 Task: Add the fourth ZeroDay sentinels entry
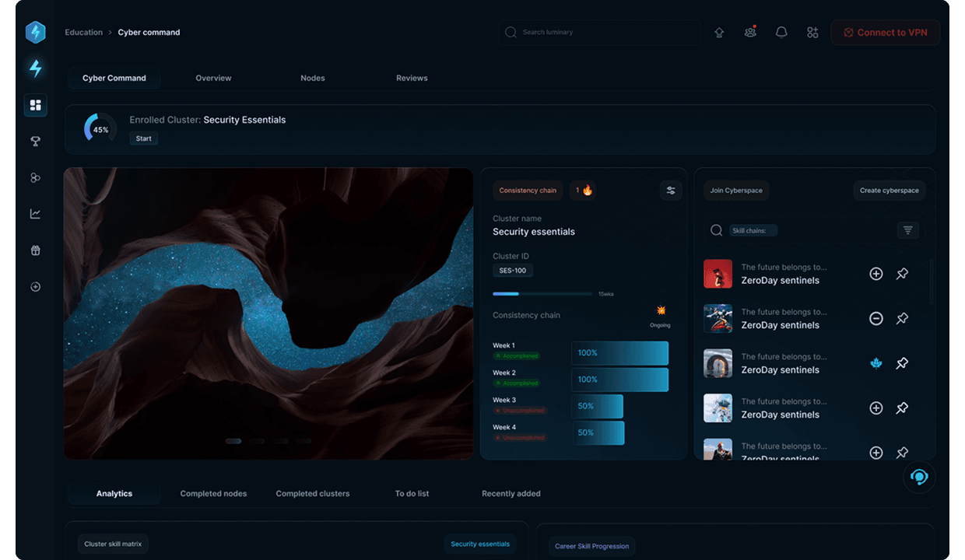point(876,408)
